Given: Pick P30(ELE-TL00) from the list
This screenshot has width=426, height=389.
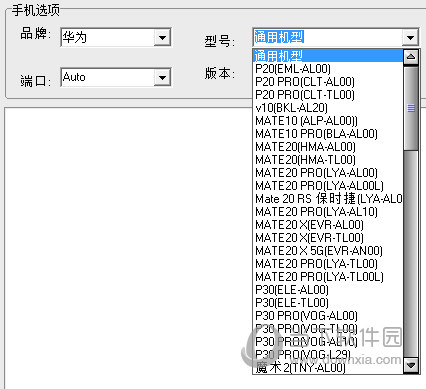Looking at the screenshot, I should point(328,303).
